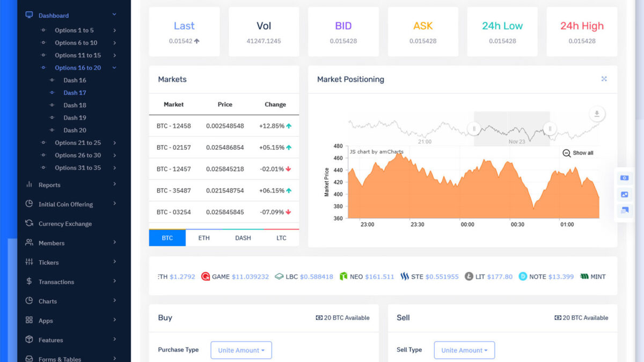
Task: Open the Members section icon
Action: 28,243
